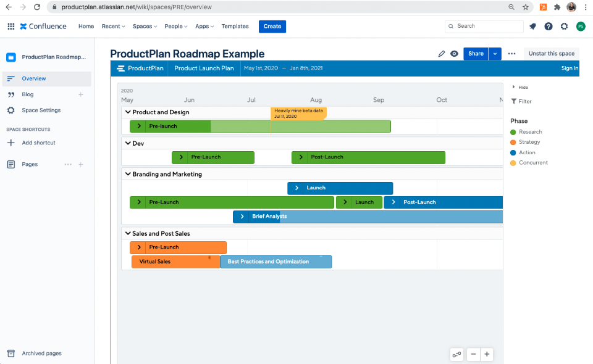Toggle the Action phase legend item
Screen dimensions: 593x364
pyautogui.click(x=523, y=152)
